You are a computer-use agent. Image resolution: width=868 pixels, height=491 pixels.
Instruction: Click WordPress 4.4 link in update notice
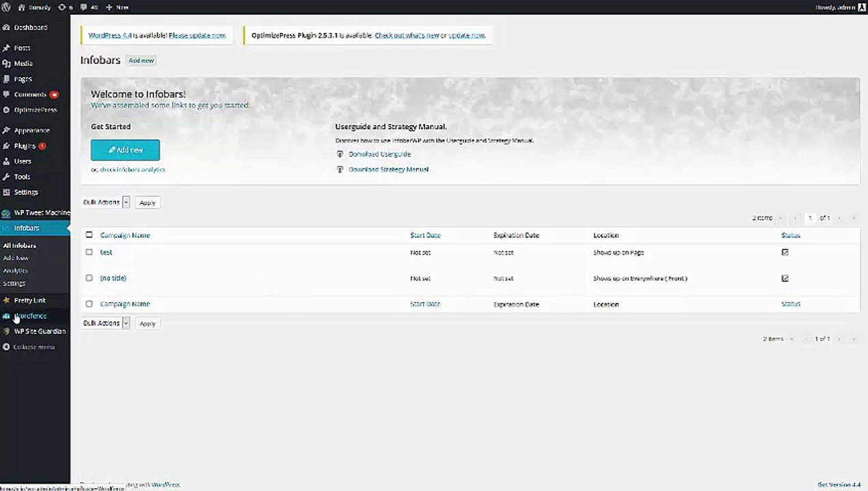(109, 35)
